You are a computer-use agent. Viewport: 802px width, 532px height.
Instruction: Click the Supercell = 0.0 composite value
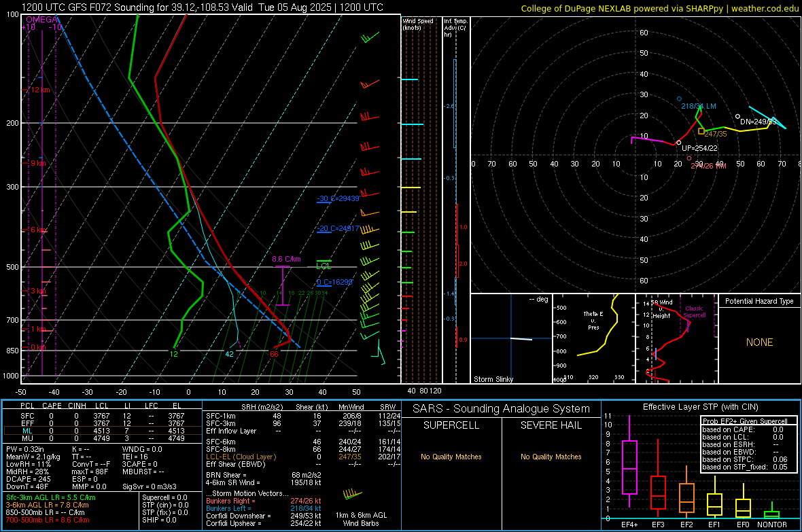tap(164, 497)
